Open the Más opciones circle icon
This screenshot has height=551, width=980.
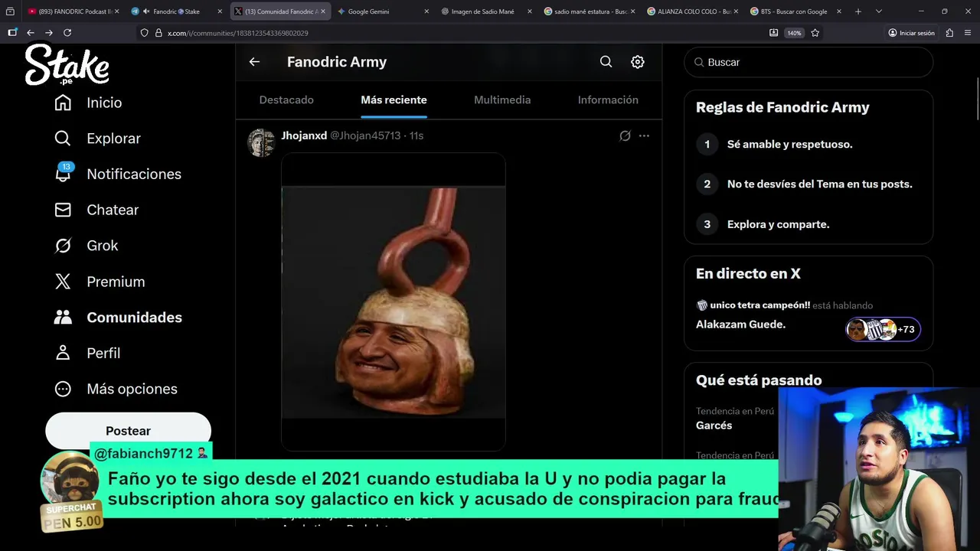click(x=63, y=389)
